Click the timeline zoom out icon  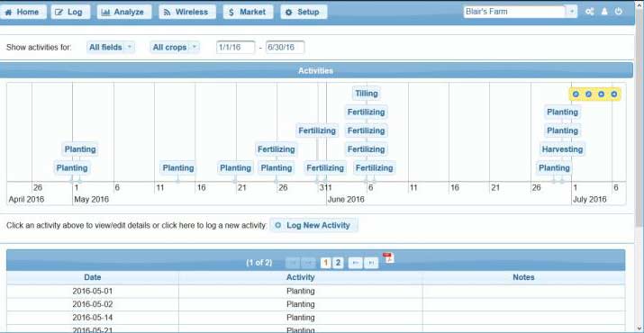pos(588,94)
